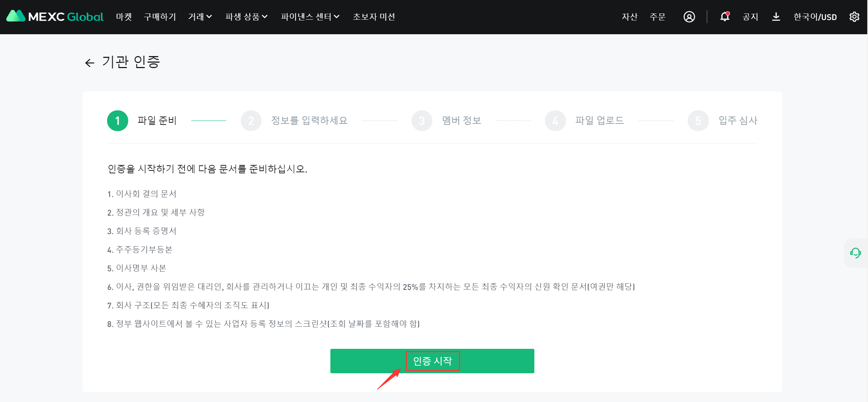The image size is (868, 402).
Task: Click the MEXC Global logo
Action: [55, 17]
